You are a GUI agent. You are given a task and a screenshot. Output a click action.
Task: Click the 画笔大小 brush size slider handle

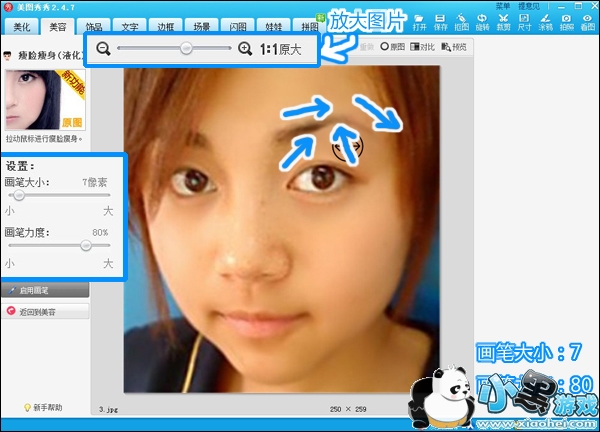(18, 195)
